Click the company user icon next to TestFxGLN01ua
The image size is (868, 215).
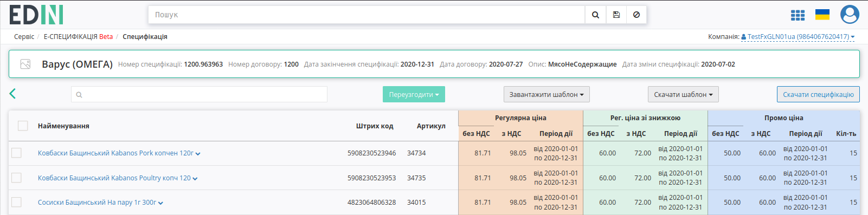tap(744, 37)
